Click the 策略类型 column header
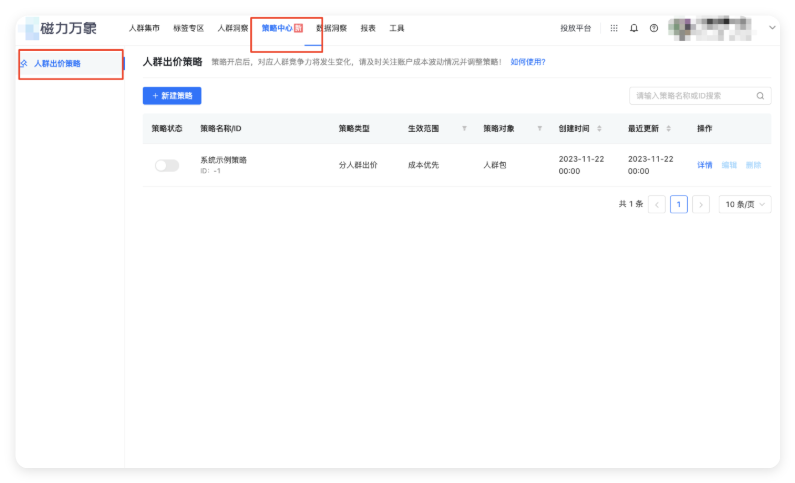795x483 pixels. (354, 129)
